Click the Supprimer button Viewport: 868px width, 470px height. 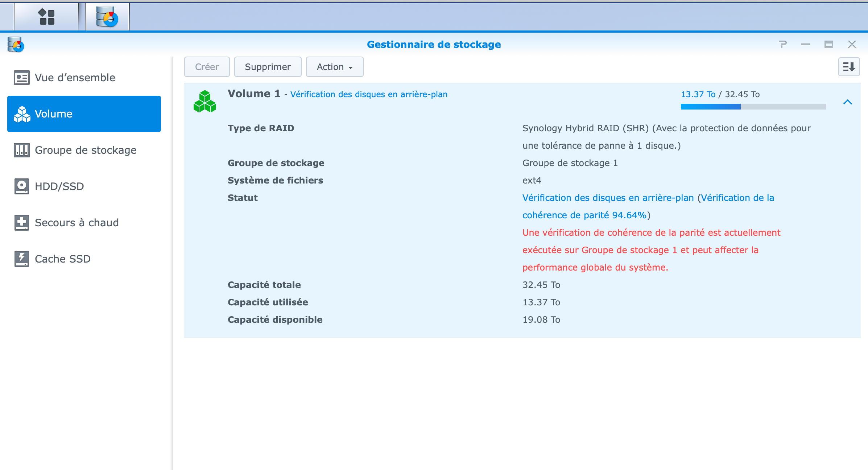[x=268, y=67]
